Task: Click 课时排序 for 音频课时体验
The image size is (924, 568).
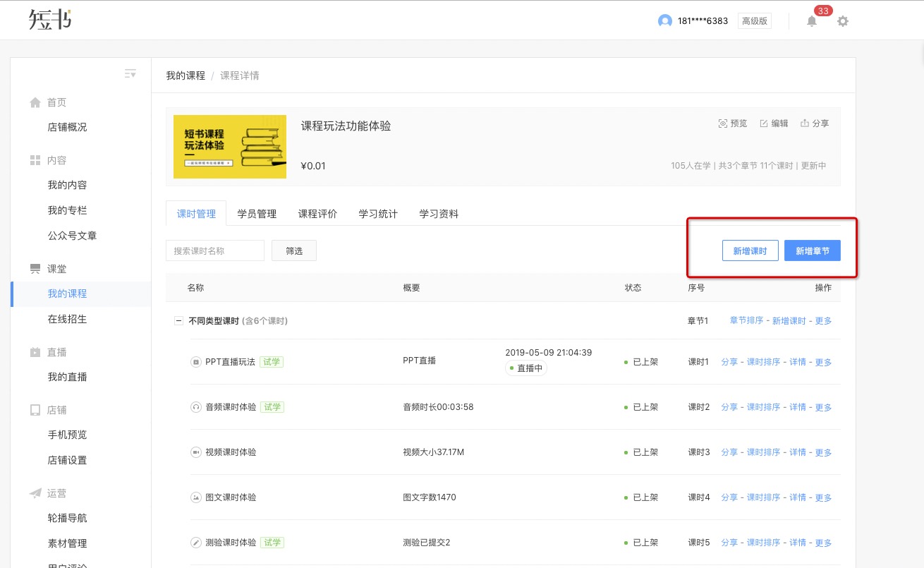Action: (764, 407)
